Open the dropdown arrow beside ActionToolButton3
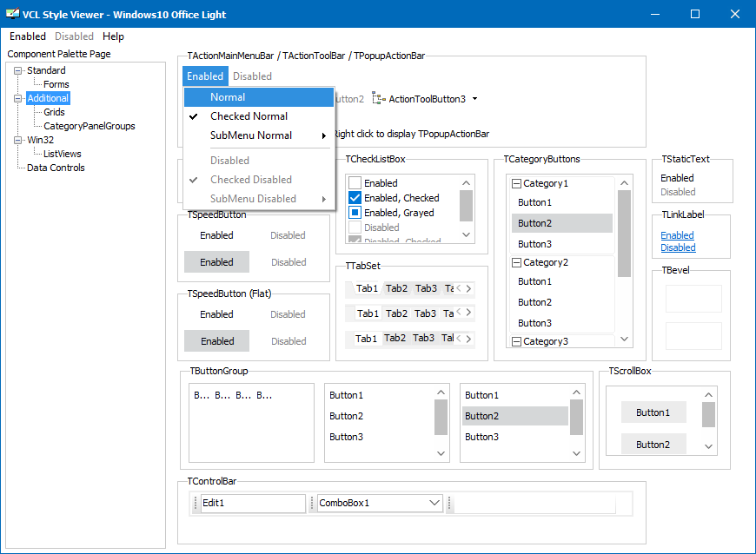Image resolution: width=756 pixels, height=554 pixels. coord(475,99)
